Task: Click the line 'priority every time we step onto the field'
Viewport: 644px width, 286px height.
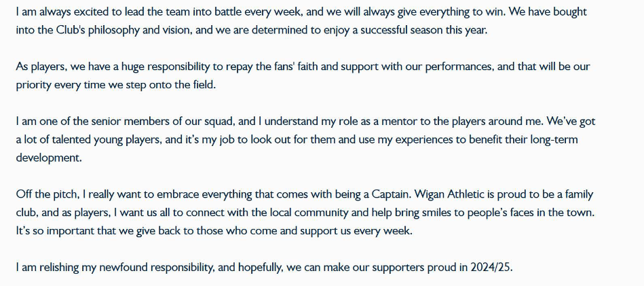Action: coord(115,85)
